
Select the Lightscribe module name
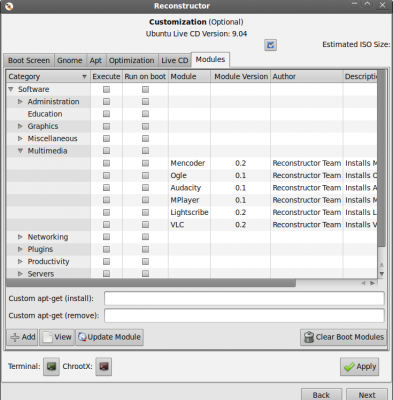click(189, 212)
